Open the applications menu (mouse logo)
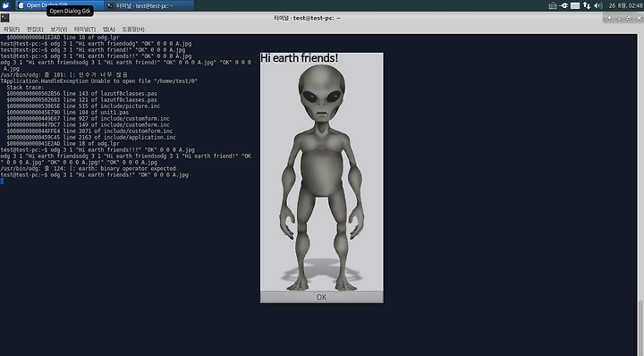 [x=5, y=5]
